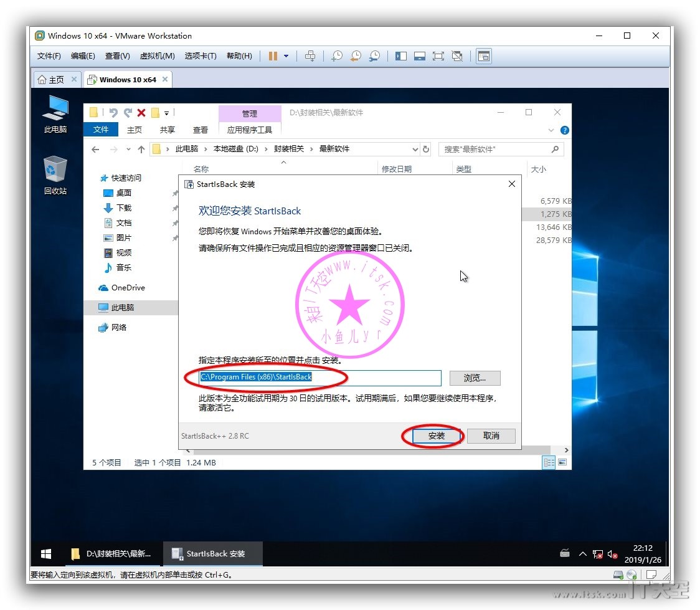The image size is (700, 610).
Task: Go up one folder level in Explorer
Action: 141,149
